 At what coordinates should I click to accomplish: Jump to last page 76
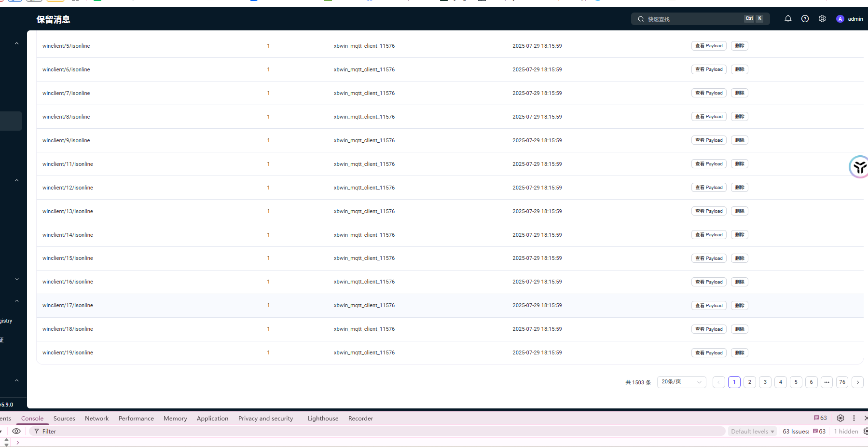[842, 382]
